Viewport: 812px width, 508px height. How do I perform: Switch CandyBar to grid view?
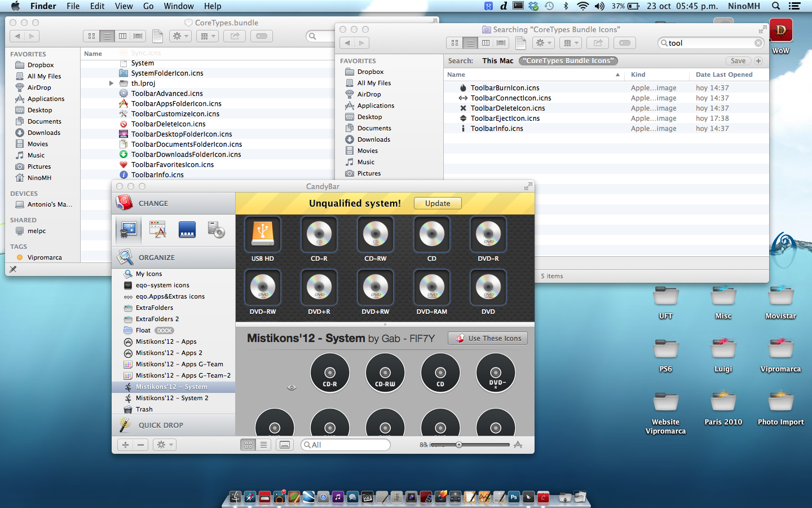[x=248, y=445]
